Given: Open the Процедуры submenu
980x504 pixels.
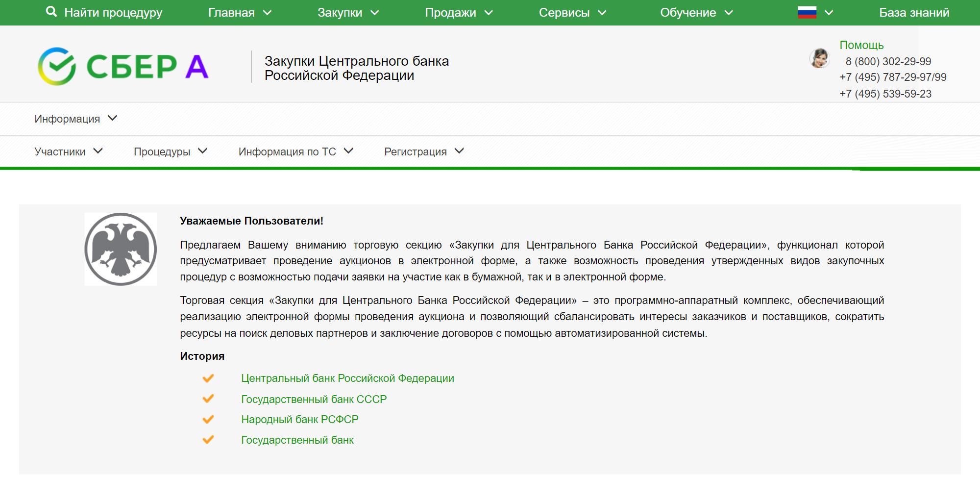Looking at the screenshot, I should tap(162, 152).
